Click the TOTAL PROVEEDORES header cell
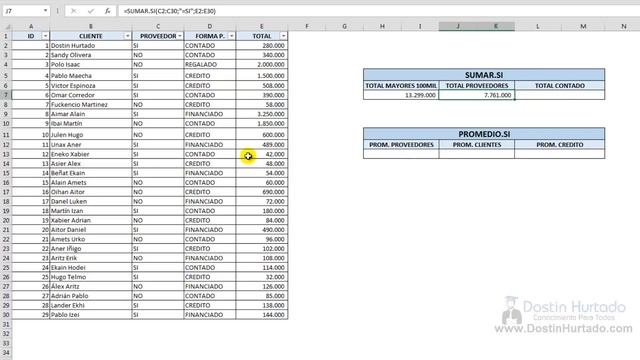The height and width of the screenshot is (360, 640). (x=477, y=86)
